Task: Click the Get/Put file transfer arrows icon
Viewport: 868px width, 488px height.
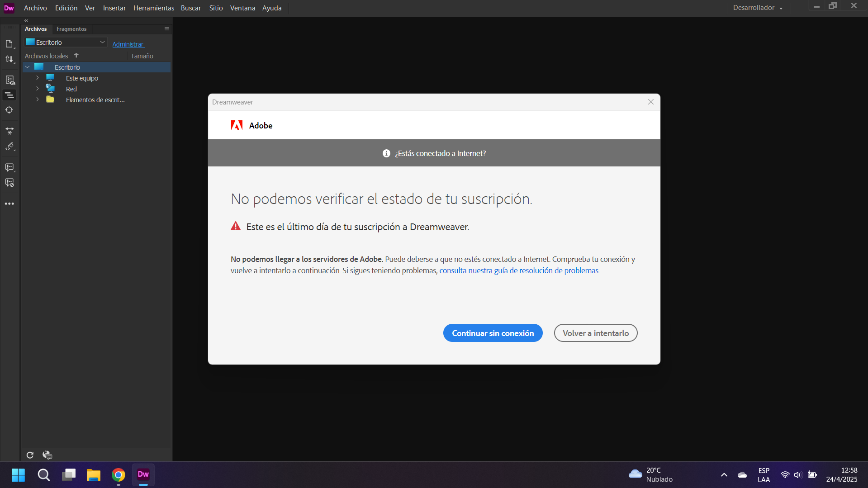Action: pos(9,59)
